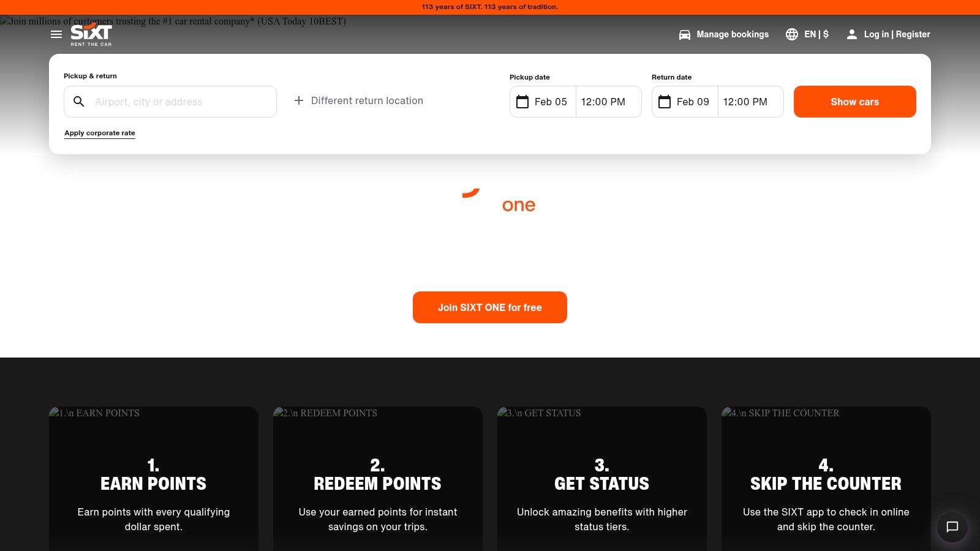Change the currency setting EN | $
Image resolution: width=980 pixels, height=551 pixels.
click(815, 34)
